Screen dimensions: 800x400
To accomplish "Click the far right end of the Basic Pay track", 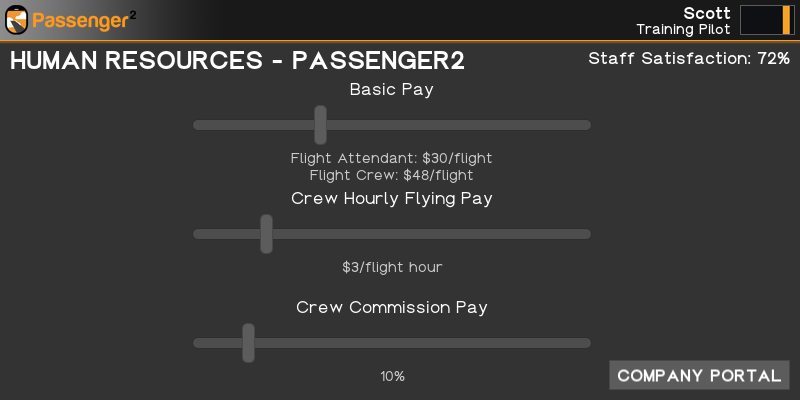I will point(586,125).
